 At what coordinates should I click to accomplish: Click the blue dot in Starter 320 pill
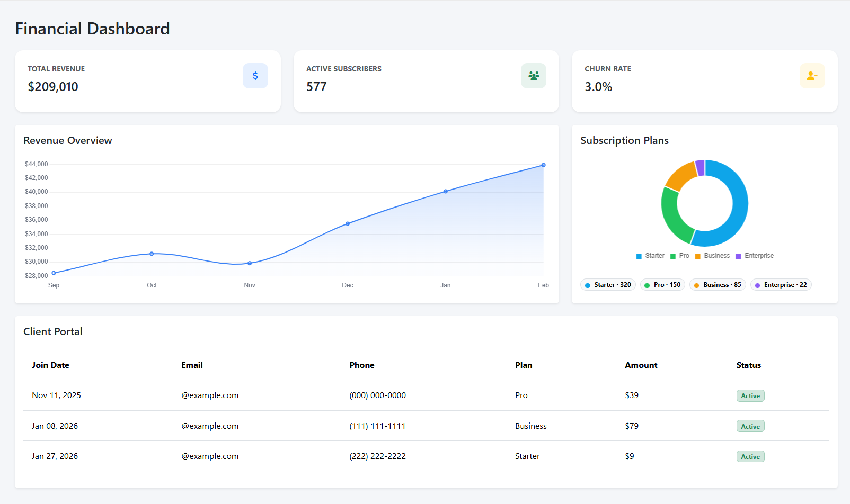point(589,284)
